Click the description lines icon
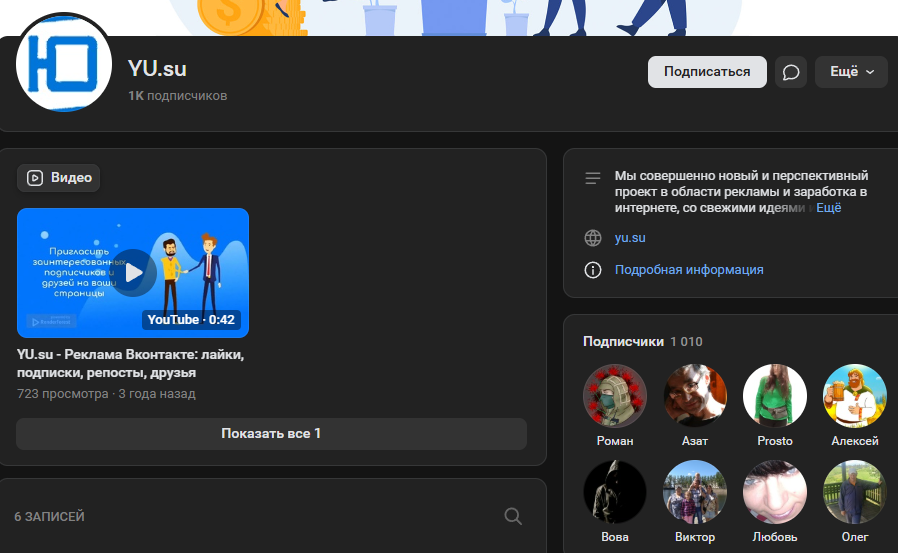 click(593, 178)
